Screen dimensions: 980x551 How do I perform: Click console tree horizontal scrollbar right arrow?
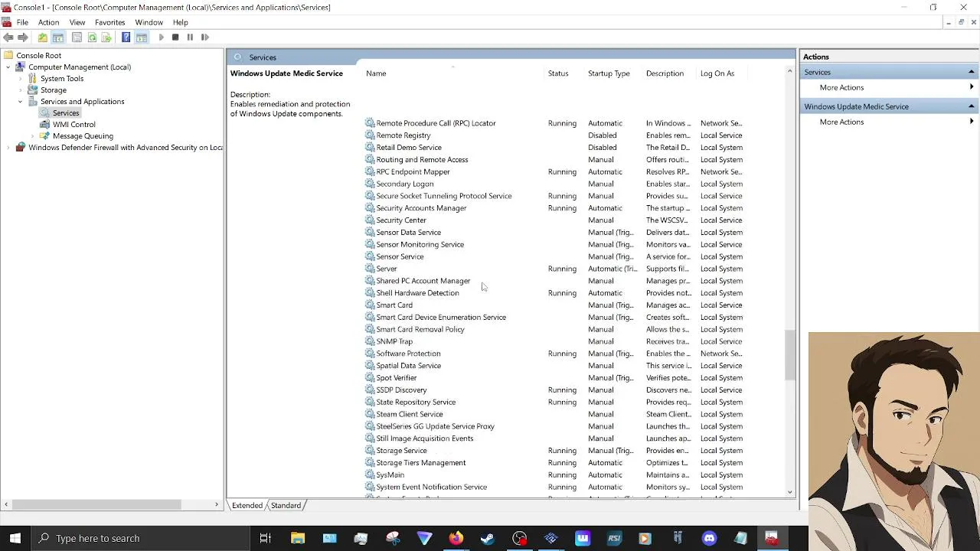pyautogui.click(x=217, y=504)
